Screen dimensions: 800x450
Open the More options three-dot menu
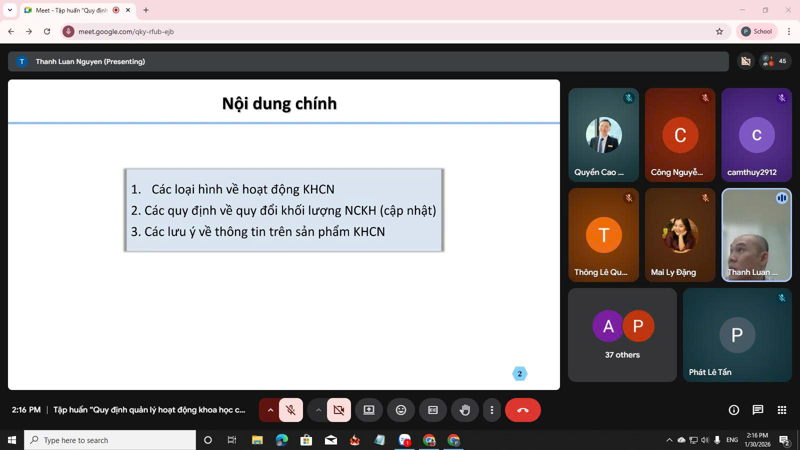coord(491,410)
